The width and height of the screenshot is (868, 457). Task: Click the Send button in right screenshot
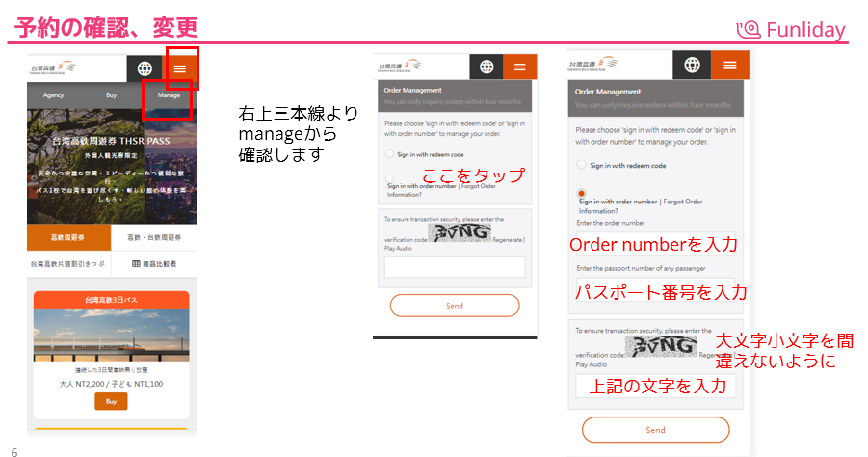tap(655, 430)
